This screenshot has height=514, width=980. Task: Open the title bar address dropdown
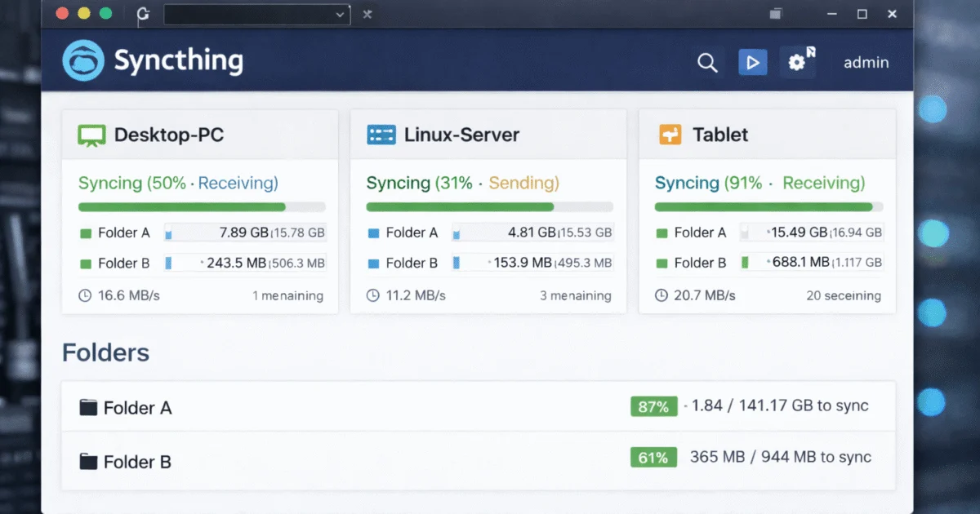pyautogui.click(x=257, y=14)
